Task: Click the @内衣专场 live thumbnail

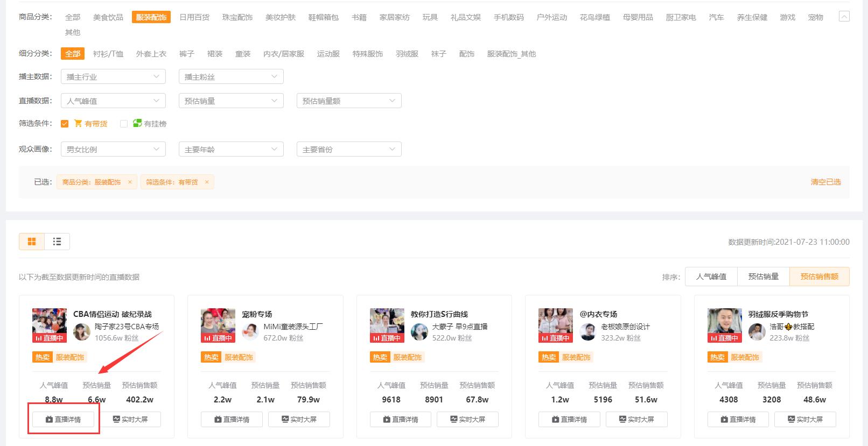Action: [556, 325]
